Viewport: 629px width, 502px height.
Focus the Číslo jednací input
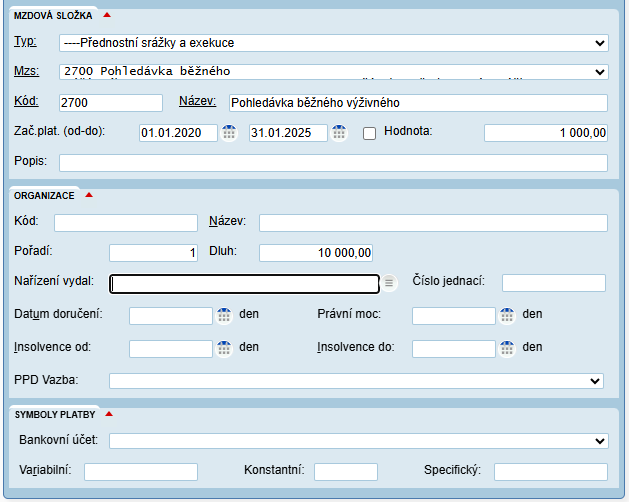pyautogui.click(x=553, y=283)
